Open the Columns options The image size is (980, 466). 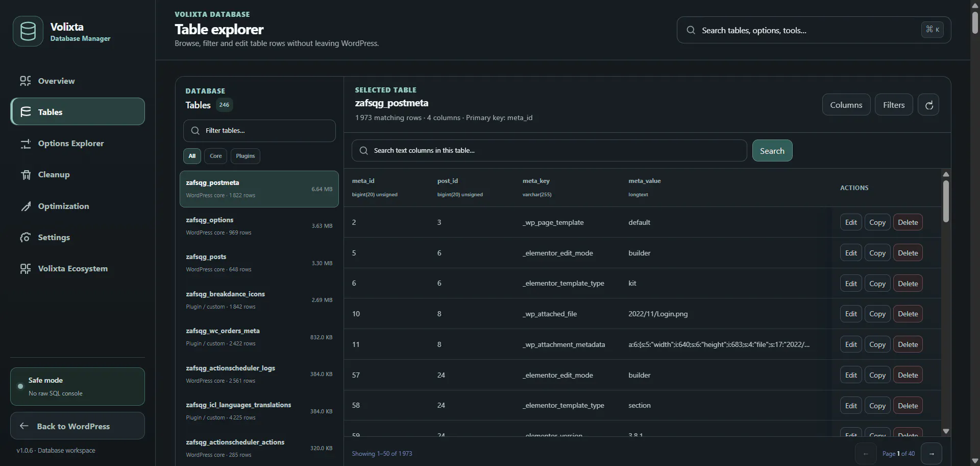click(846, 105)
